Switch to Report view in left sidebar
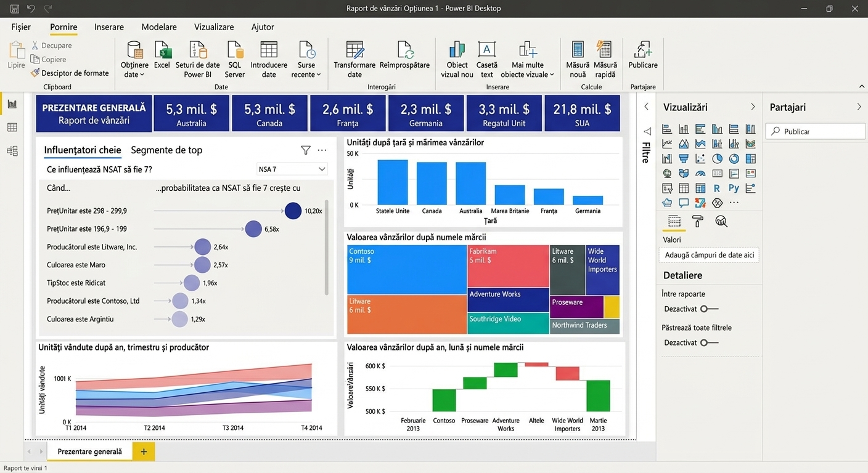This screenshot has height=473, width=868. pos(12,103)
